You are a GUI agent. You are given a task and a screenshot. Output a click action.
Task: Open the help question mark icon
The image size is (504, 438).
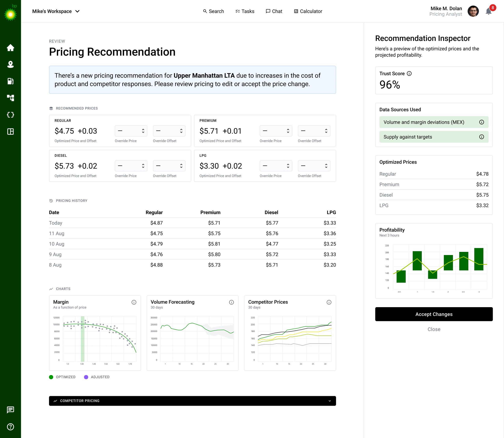[x=10, y=427]
